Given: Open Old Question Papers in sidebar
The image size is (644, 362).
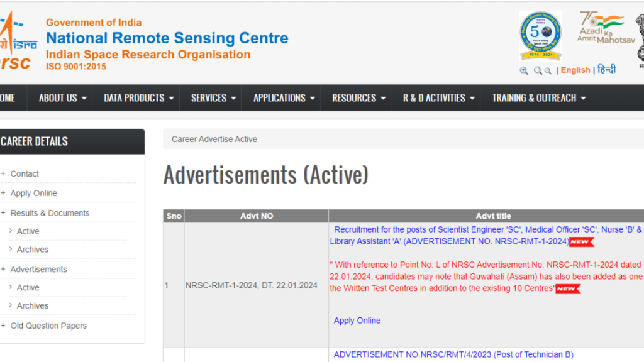Looking at the screenshot, I should 48,326.
